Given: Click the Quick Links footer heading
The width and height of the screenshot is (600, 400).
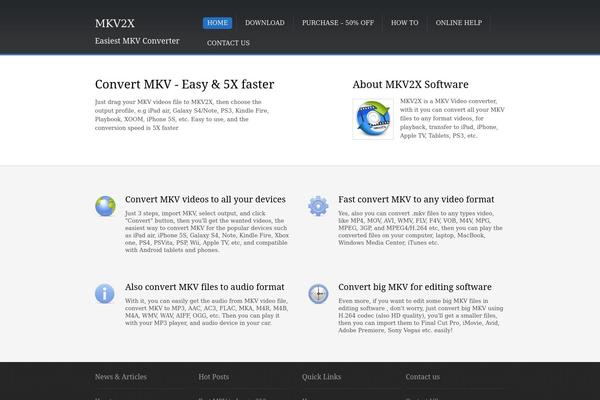Looking at the screenshot, I should 321,377.
